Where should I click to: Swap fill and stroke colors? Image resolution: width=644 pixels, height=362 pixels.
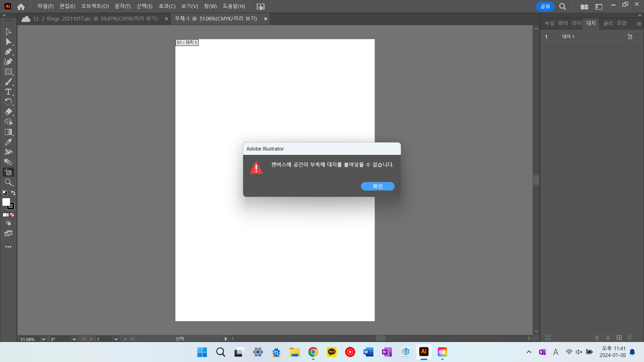click(13, 193)
